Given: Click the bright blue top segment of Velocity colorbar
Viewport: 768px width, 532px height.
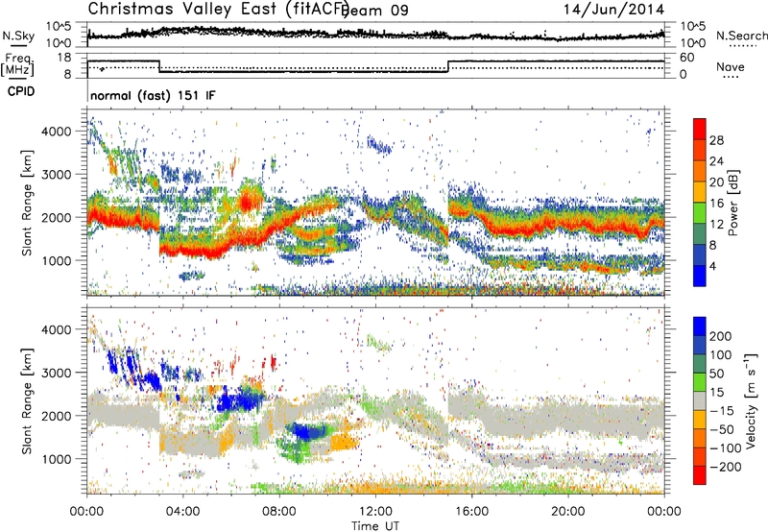Looking at the screenshot, I should pos(700,326).
